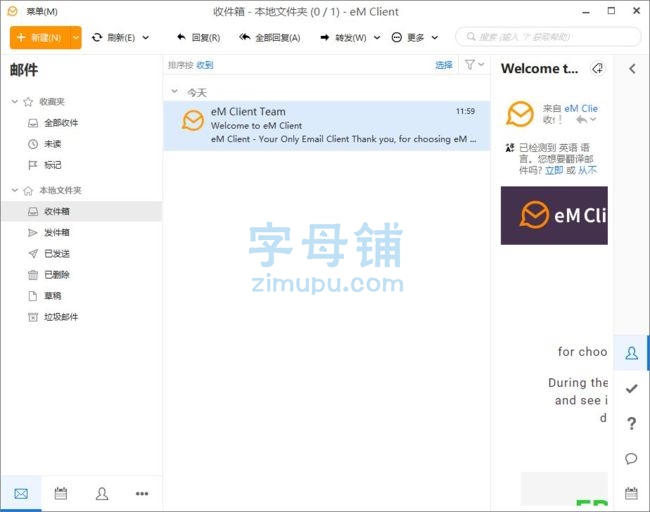The image size is (650, 512).
Task: Open the dropdown arrow beside 新建(N)
Action: click(76, 38)
